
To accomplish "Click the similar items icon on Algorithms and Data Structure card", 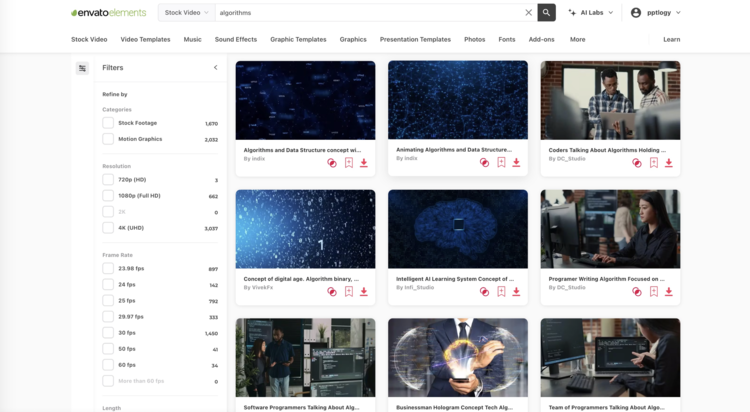I will (332, 163).
